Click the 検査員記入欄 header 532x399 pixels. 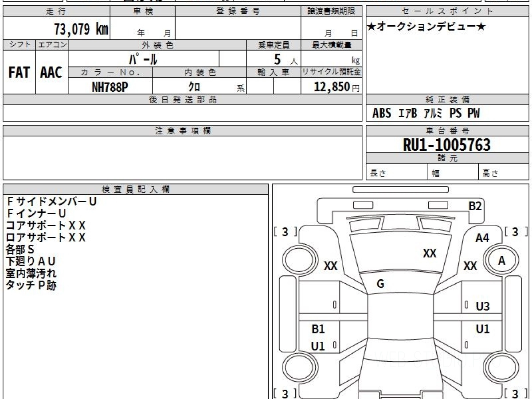click(136, 189)
